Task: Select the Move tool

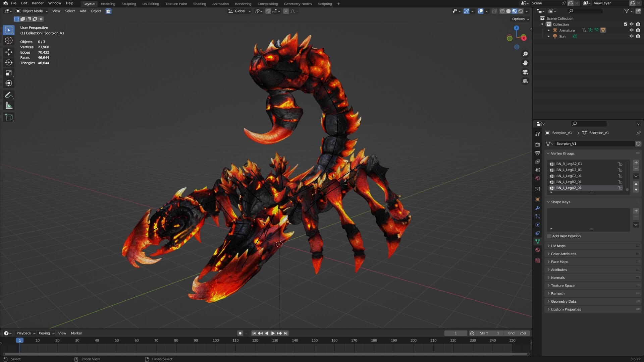Action: tap(9, 52)
